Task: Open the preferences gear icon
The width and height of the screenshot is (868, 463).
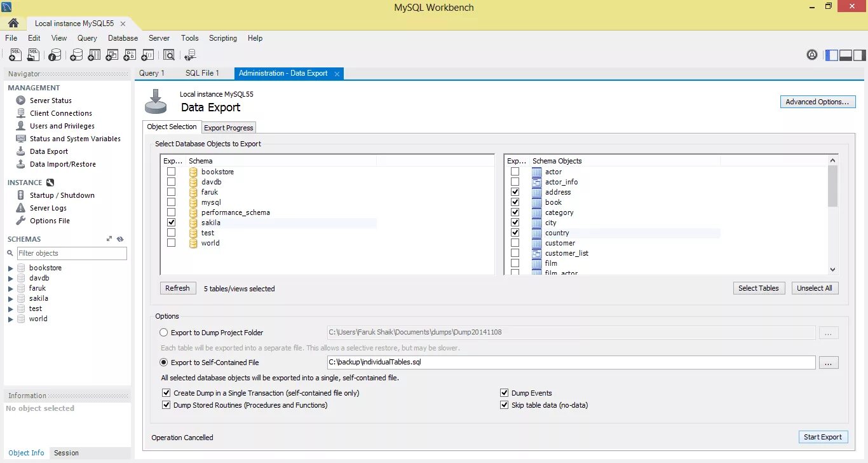Action: (812, 55)
